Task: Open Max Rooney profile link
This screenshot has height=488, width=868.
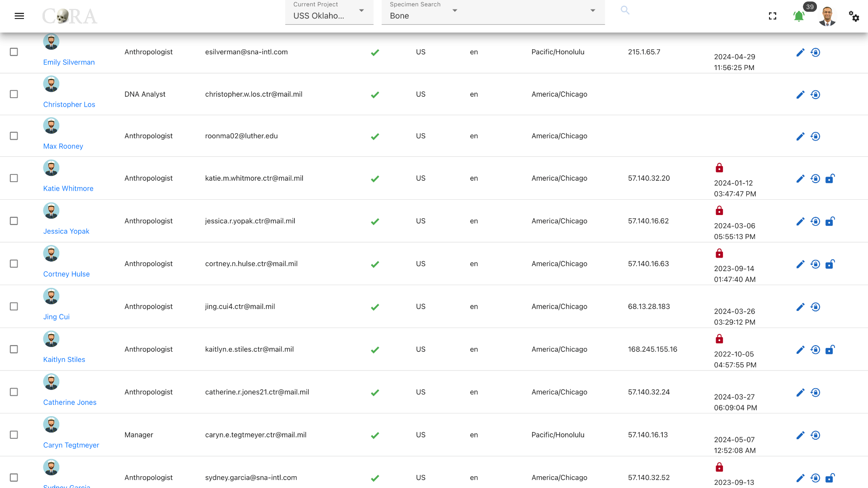Action: (63, 146)
